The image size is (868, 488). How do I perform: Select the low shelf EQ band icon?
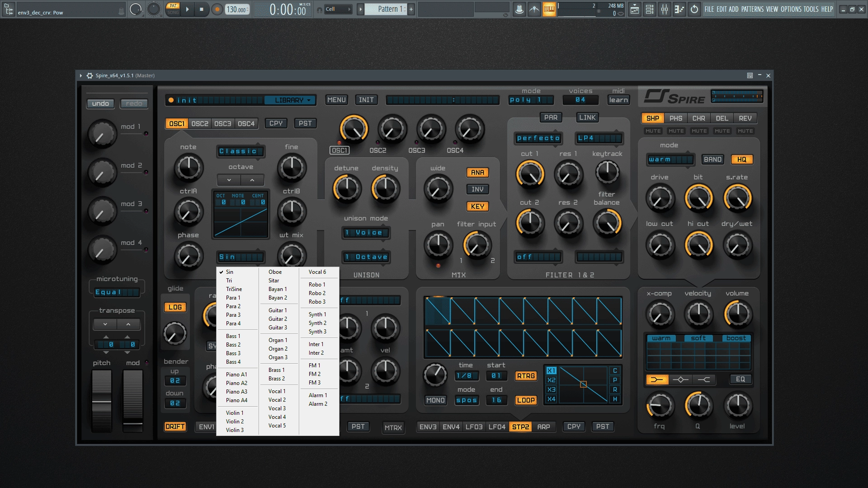pyautogui.click(x=657, y=380)
